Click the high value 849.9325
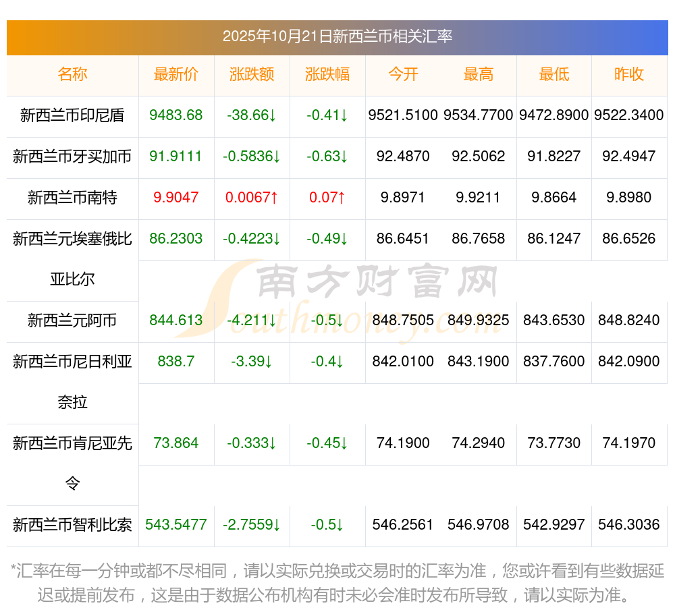This screenshot has height=616, width=675. 479,320
